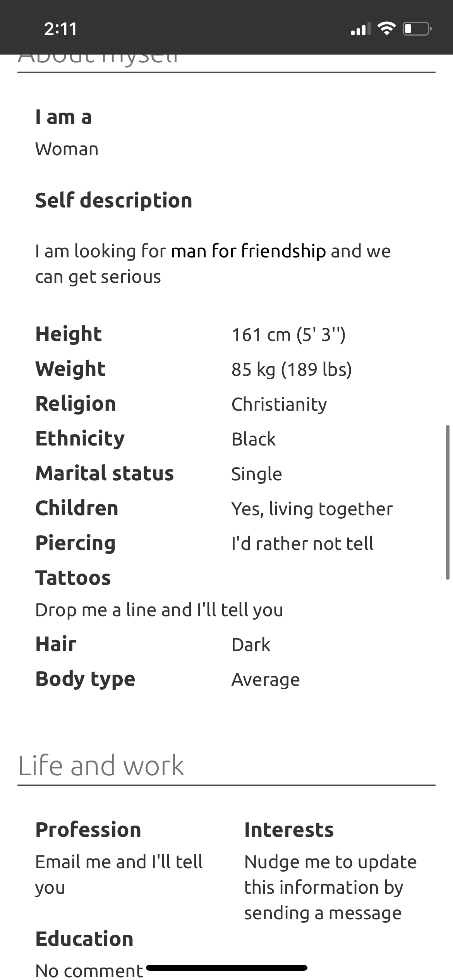
Task: Tap the 'I am a' Woman value
Action: pos(67,149)
